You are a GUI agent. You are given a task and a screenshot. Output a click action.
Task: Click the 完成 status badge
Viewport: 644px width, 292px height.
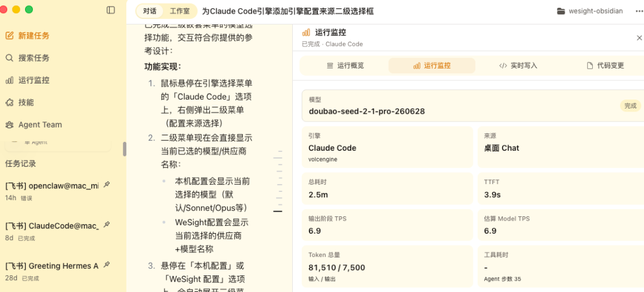point(630,105)
